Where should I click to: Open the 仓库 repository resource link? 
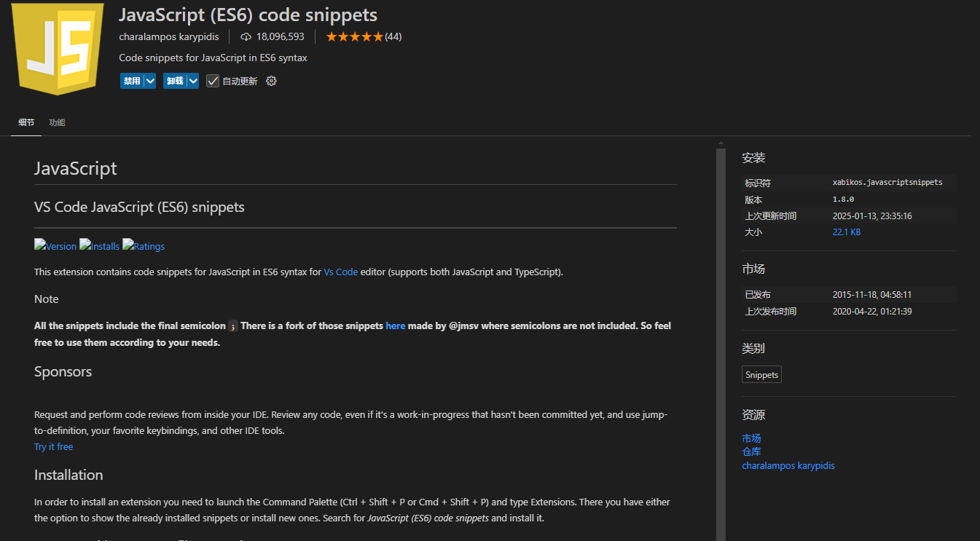[751, 451]
